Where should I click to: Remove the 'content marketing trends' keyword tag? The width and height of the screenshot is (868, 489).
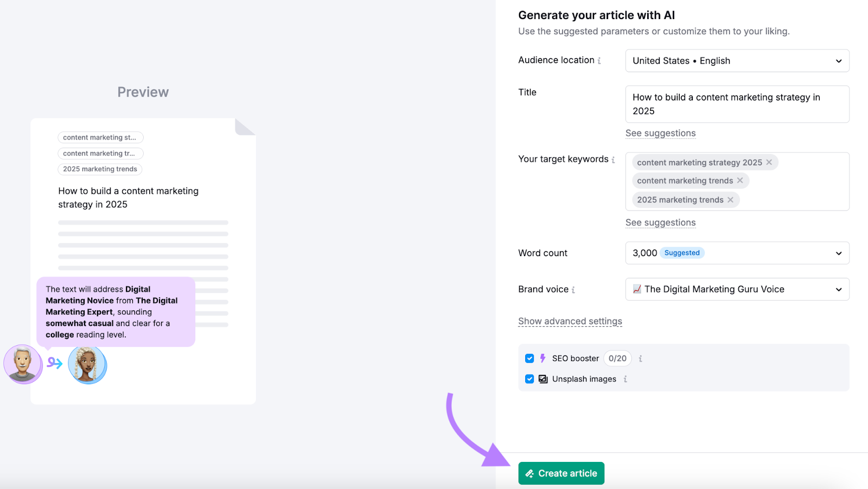tap(740, 180)
